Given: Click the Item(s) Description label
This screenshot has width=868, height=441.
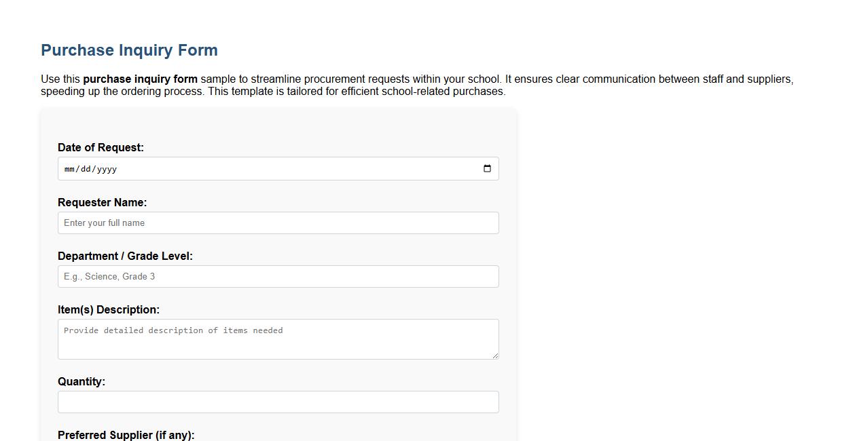Looking at the screenshot, I should click(109, 309).
